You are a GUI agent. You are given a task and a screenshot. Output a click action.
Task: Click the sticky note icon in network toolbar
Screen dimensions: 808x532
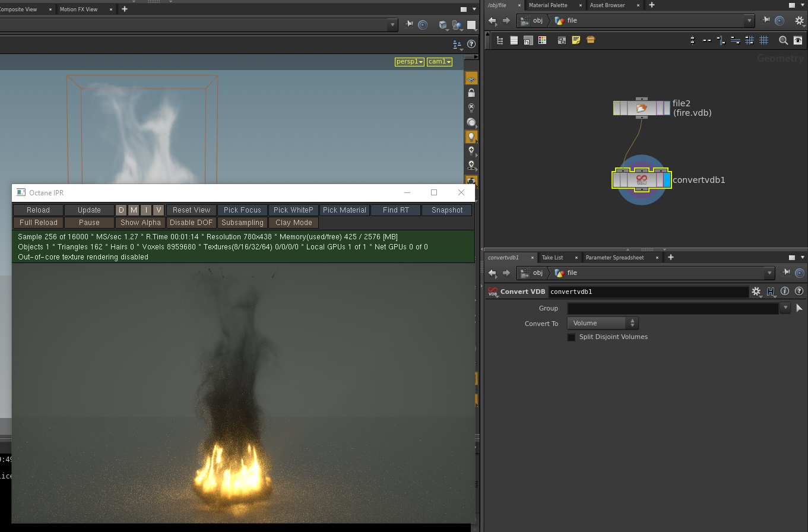click(x=576, y=40)
